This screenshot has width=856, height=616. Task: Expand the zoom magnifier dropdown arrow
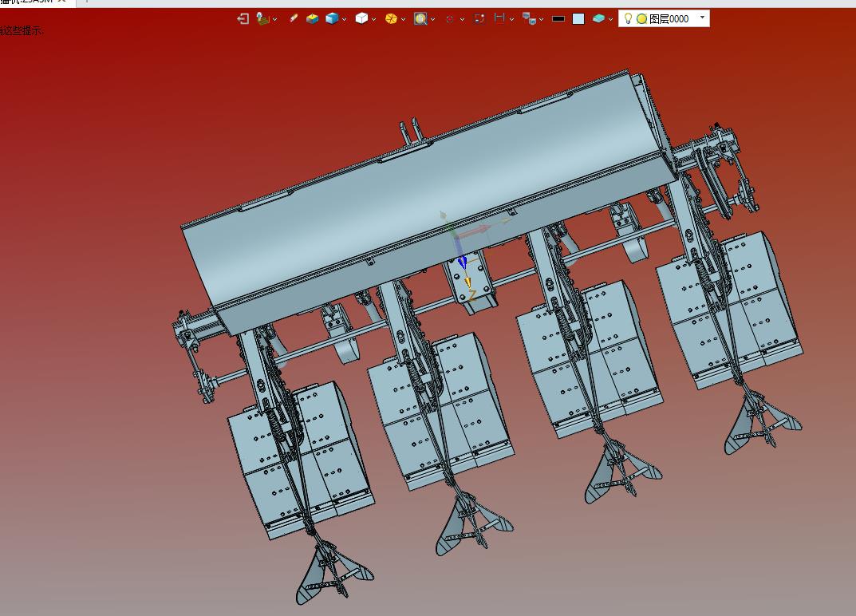(x=432, y=20)
